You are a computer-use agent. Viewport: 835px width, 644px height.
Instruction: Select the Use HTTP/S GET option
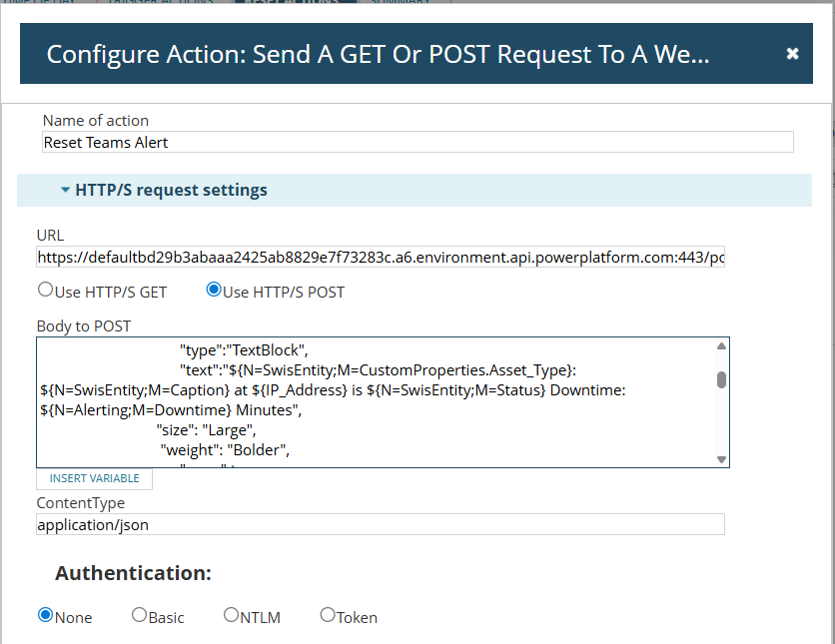pyautogui.click(x=45, y=291)
